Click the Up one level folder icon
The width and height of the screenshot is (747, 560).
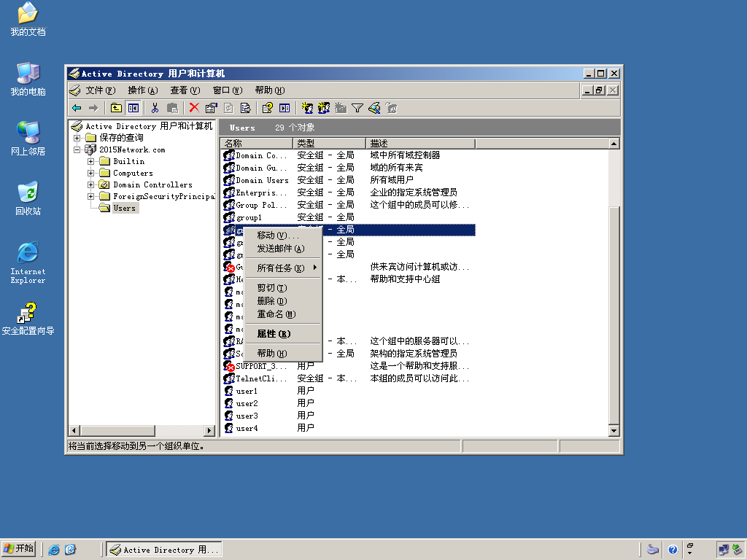pos(116,108)
